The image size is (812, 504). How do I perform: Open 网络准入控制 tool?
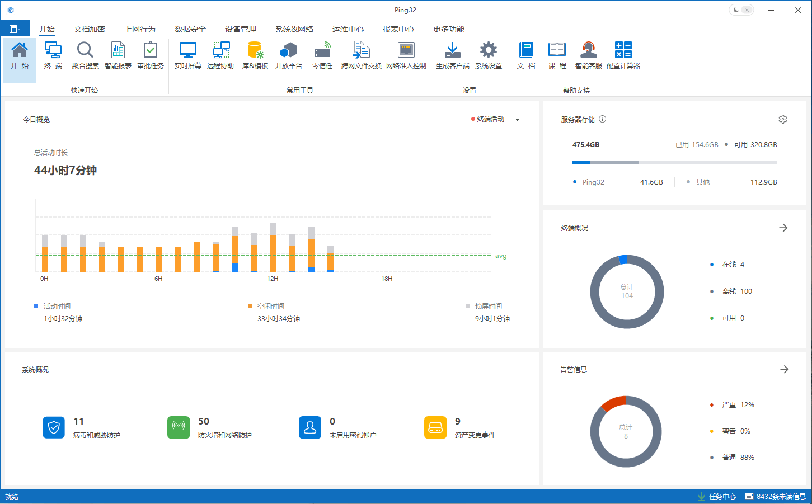(406, 55)
